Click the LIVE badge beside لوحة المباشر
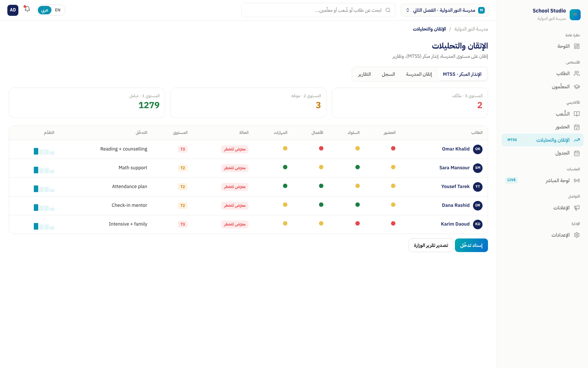588x368 pixels. tap(512, 180)
